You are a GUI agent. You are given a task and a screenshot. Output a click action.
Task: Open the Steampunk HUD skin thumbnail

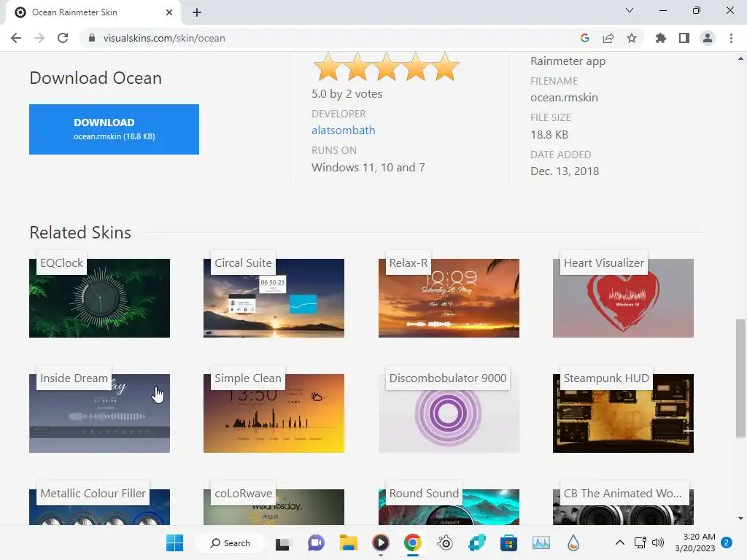click(x=623, y=413)
